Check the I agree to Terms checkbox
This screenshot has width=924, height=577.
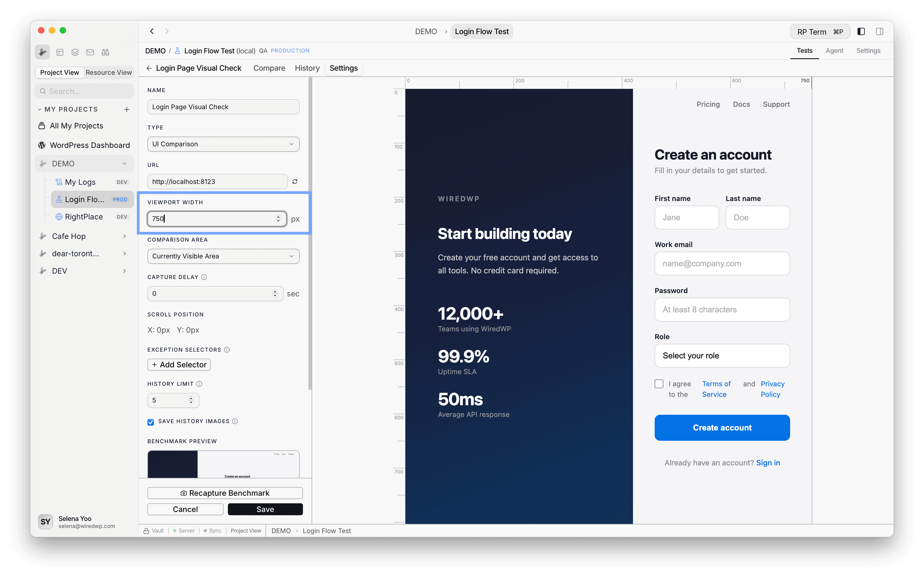tap(659, 384)
